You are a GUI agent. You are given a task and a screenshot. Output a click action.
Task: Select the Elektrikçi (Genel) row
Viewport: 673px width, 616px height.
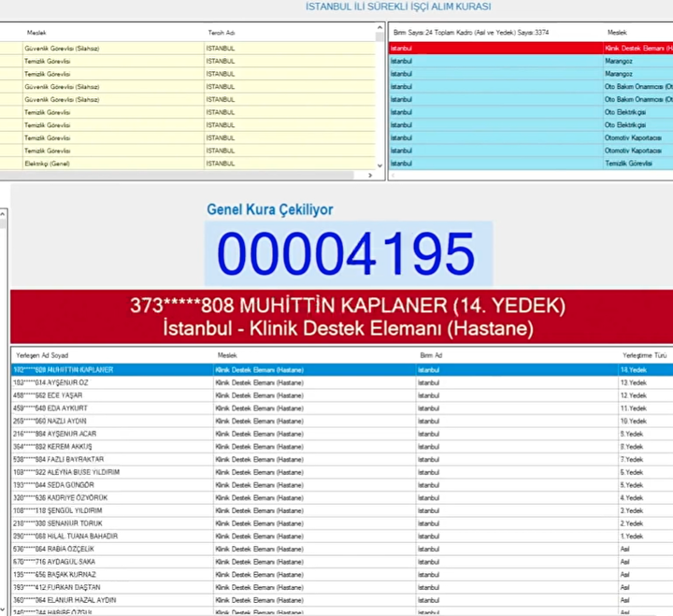point(188,164)
